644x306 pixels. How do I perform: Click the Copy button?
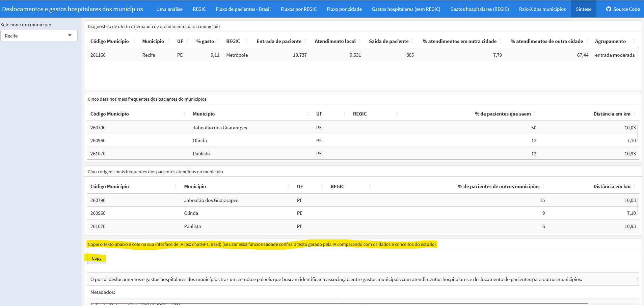click(x=97, y=258)
